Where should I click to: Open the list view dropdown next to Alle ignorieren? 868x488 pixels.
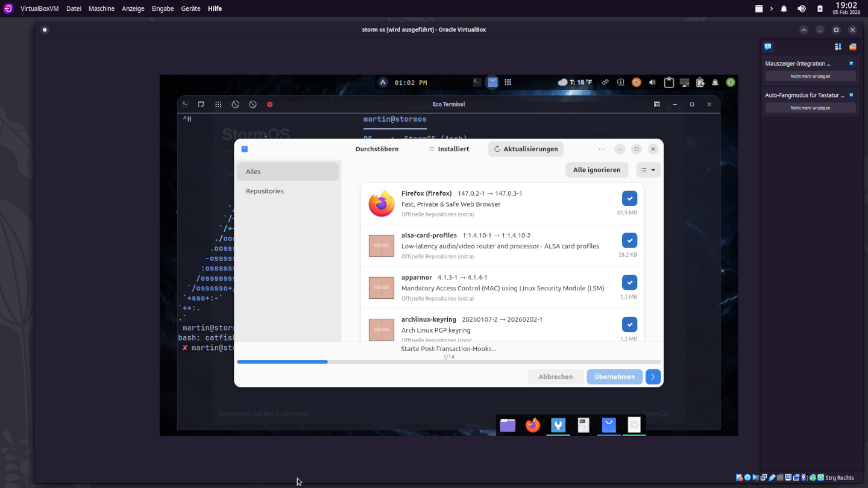tap(649, 170)
